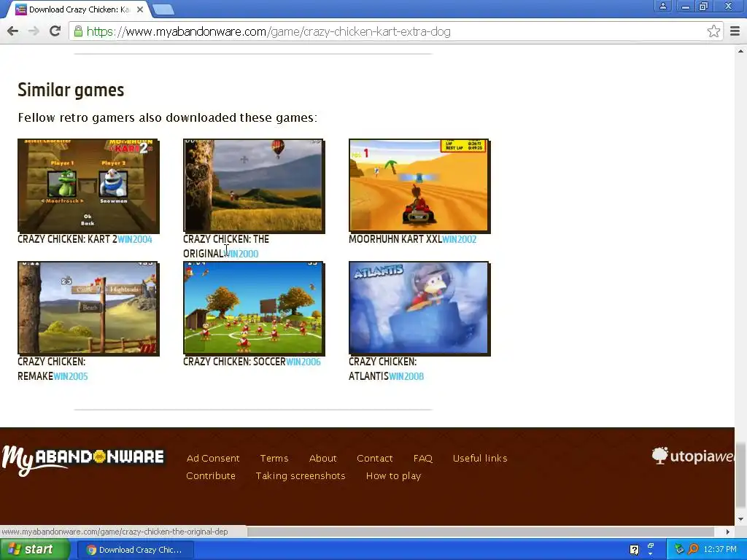747x560 pixels.
Task: Click the orange magnifier tray icon
Action: pos(693,550)
